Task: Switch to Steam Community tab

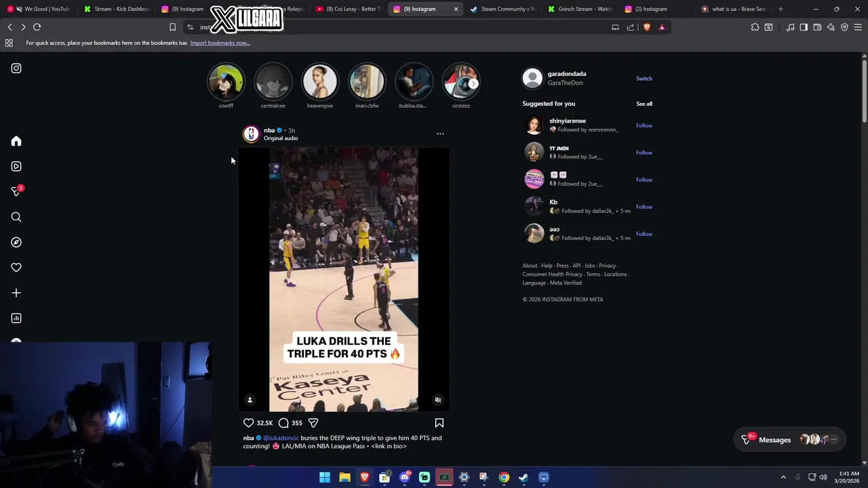Action: pyautogui.click(x=504, y=9)
